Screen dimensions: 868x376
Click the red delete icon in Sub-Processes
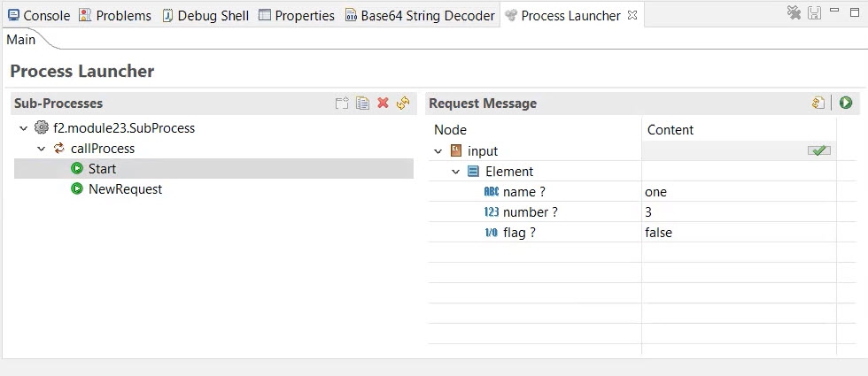(383, 104)
